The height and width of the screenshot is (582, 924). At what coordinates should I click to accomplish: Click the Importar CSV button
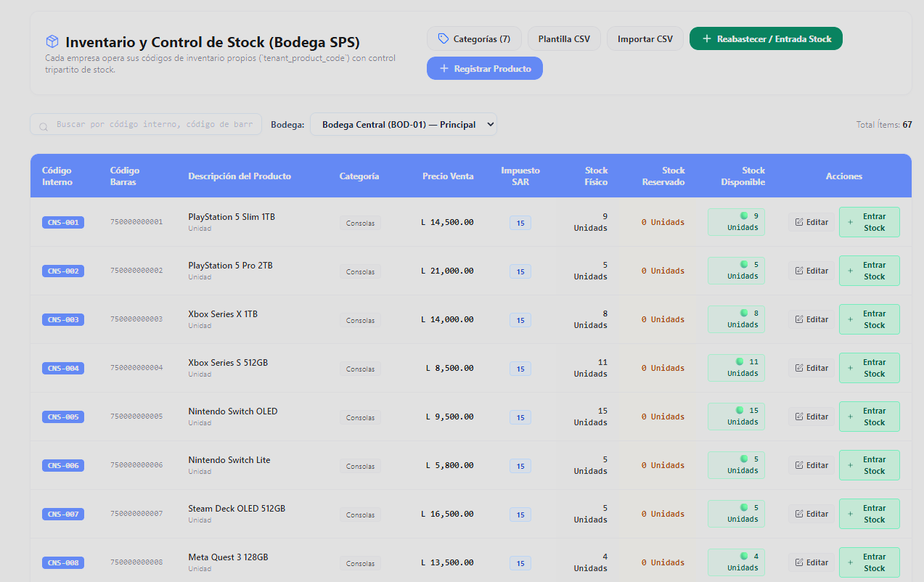click(x=645, y=38)
